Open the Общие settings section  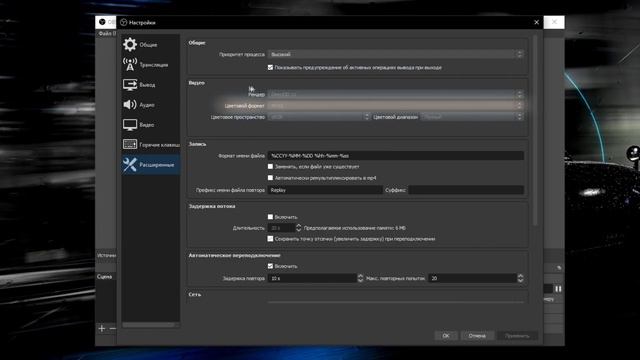click(x=150, y=44)
